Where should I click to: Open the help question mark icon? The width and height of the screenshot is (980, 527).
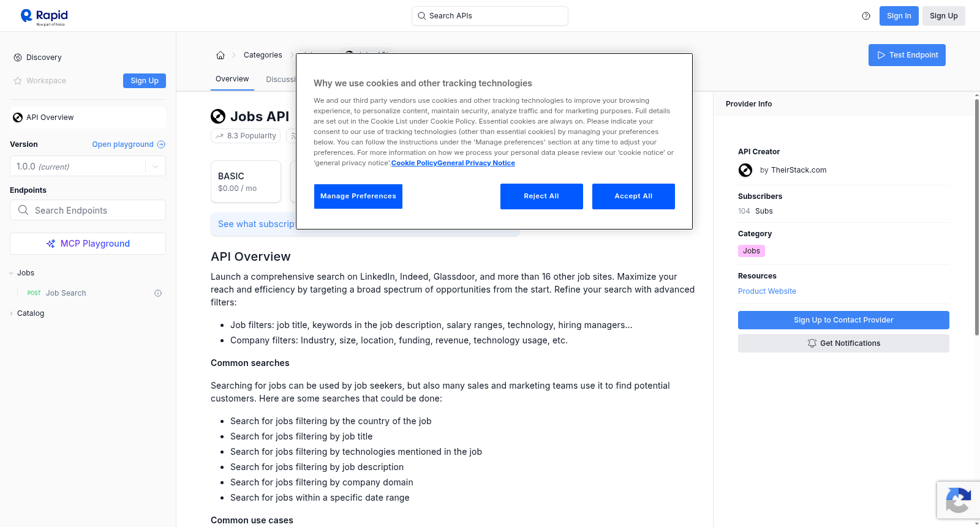click(866, 16)
